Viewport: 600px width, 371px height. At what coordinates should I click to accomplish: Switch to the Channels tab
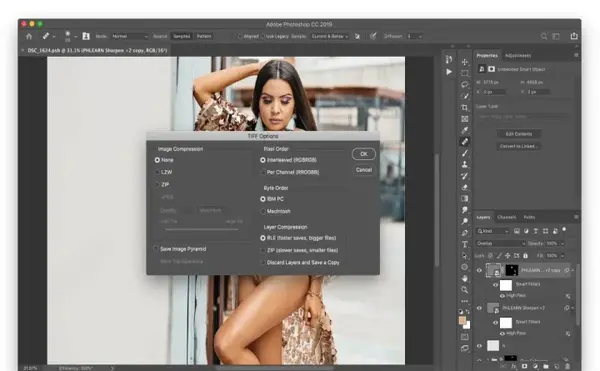pyautogui.click(x=507, y=217)
